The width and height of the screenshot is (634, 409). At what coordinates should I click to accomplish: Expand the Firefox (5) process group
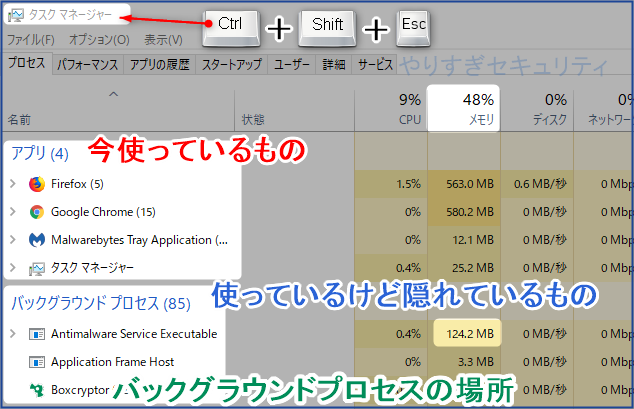pyautogui.click(x=13, y=184)
